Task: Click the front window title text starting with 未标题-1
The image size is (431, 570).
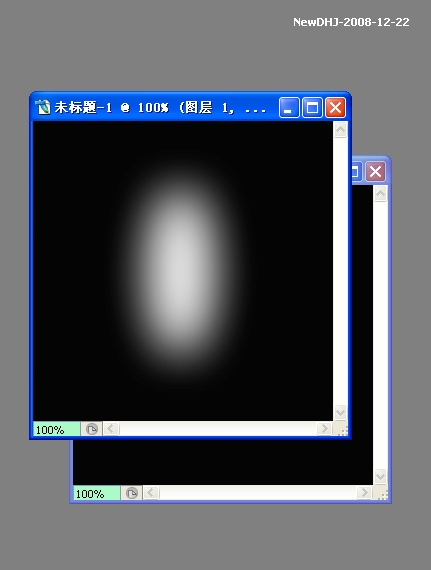Action: point(160,108)
